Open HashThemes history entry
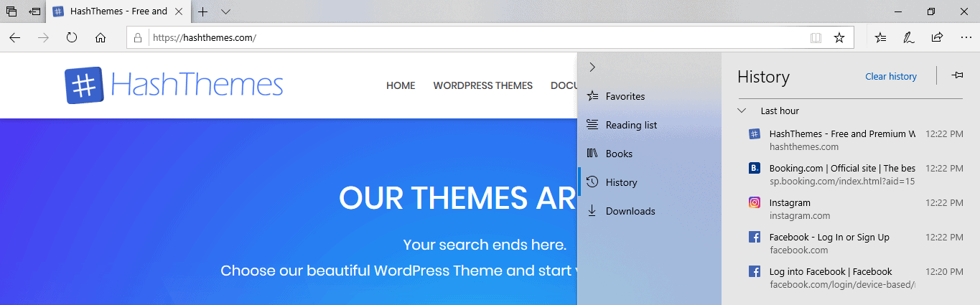 (x=851, y=140)
